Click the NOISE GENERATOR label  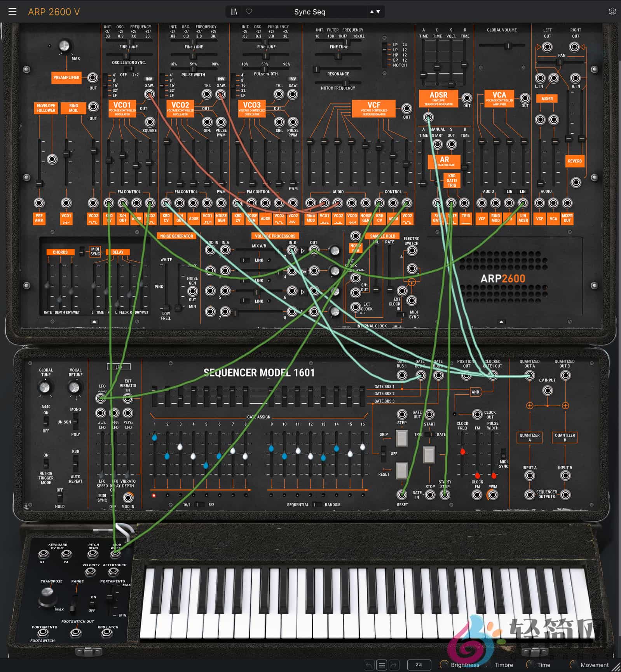click(x=176, y=236)
